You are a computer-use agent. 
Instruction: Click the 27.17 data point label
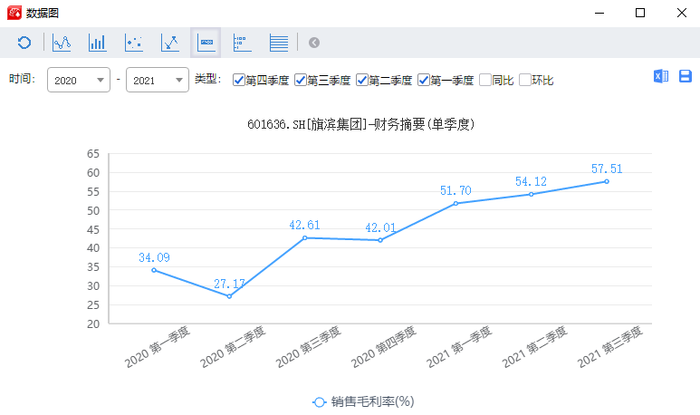coord(229,284)
